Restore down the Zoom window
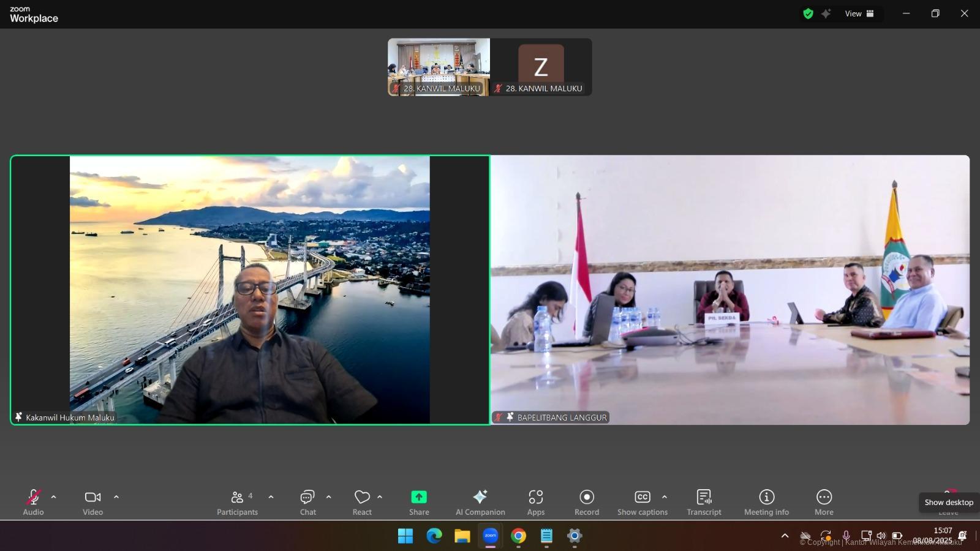The image size is (980, 551). pyautogui.click(x=935, y=13)
